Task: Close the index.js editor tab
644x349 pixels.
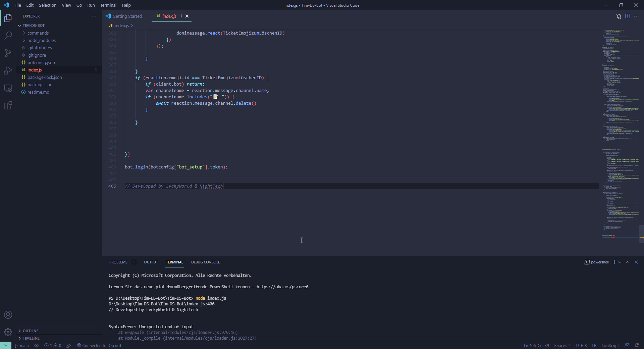Action: coord(187,16)
